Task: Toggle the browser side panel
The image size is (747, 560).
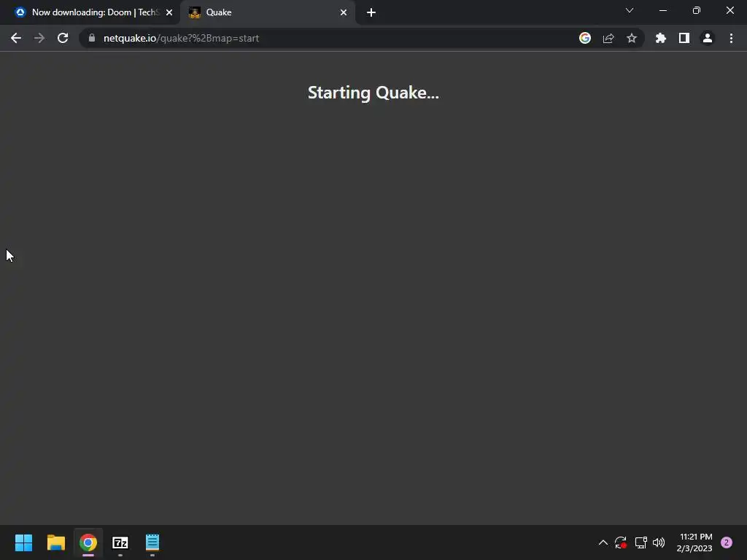Action: click(684, 38)
